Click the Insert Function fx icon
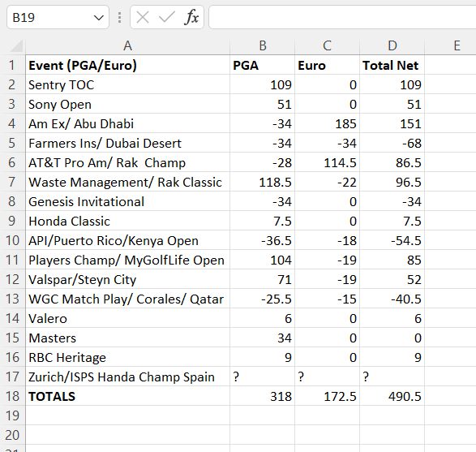This screenshot has height=452, width=476. 191,17
